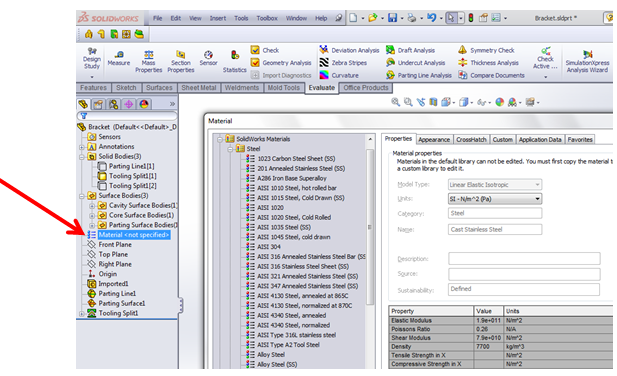Open the FeatureManager design tree tab
Screen dimensions: 617x376
tap(83, 104)
